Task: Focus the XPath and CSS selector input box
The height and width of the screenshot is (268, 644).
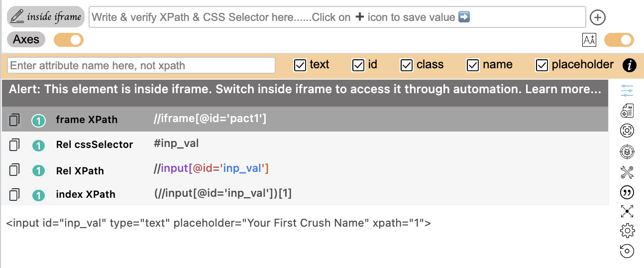Action: [337, 17]
